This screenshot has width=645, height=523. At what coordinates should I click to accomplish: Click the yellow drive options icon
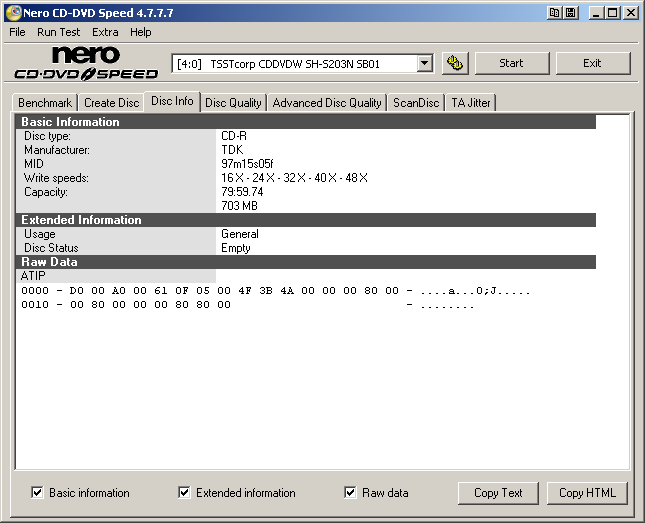click(455, 63)
